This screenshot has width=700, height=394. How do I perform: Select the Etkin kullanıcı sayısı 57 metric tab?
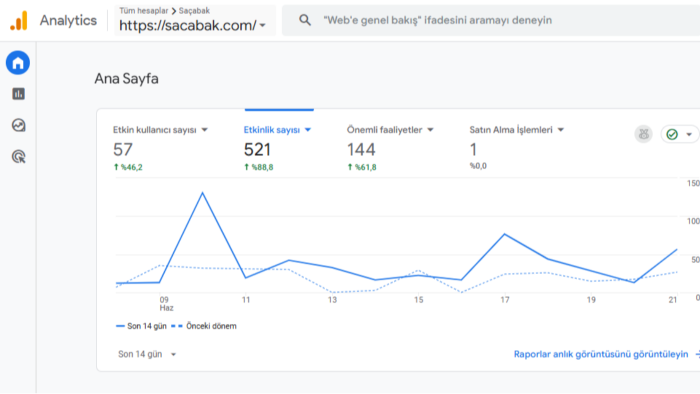161,148
